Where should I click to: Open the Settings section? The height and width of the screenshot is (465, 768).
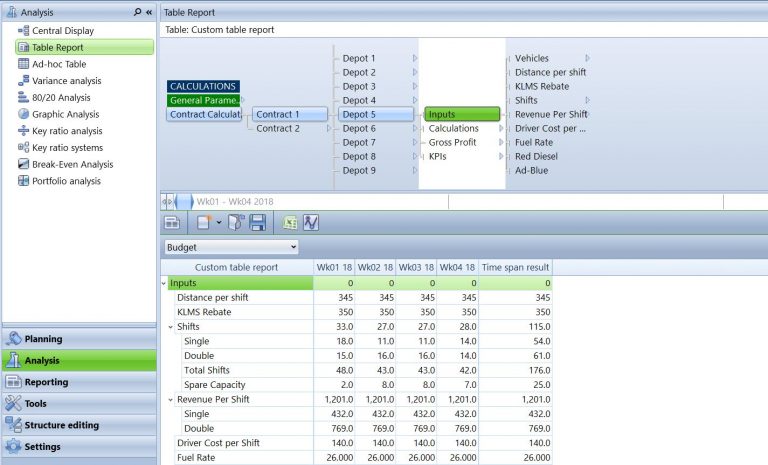(x=79, y=446)
